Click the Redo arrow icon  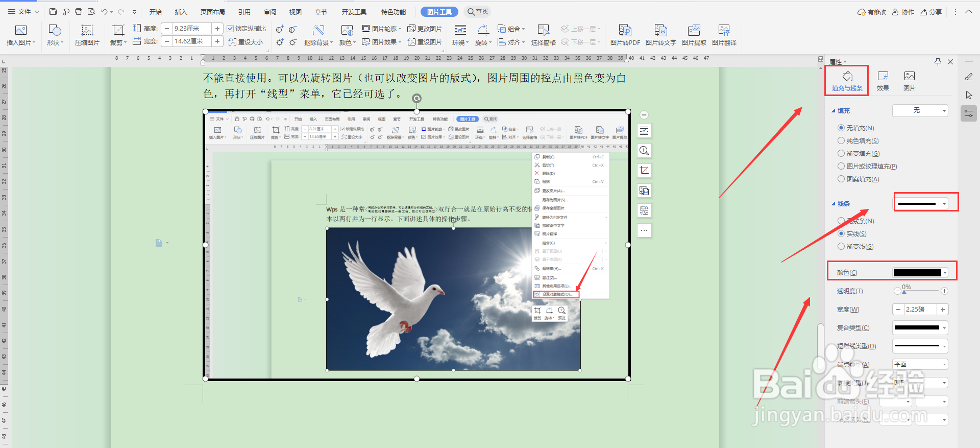point(121,12)
